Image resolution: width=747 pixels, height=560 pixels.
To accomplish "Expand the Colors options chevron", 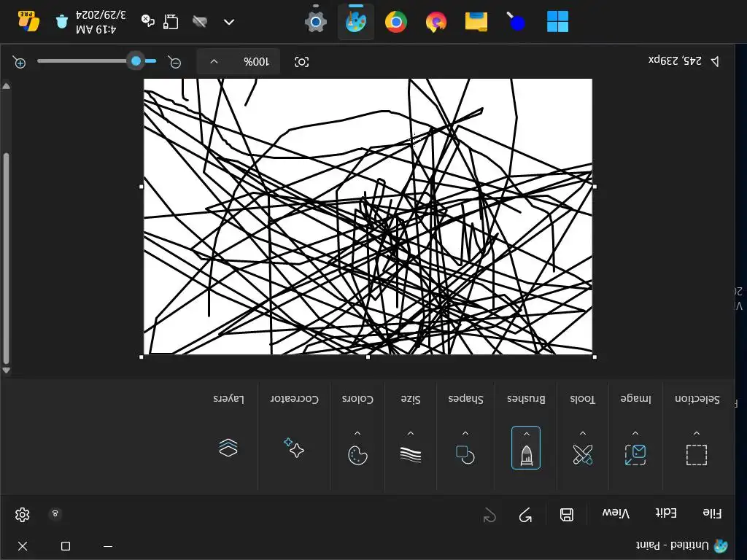I will click(x=357, y=433).
